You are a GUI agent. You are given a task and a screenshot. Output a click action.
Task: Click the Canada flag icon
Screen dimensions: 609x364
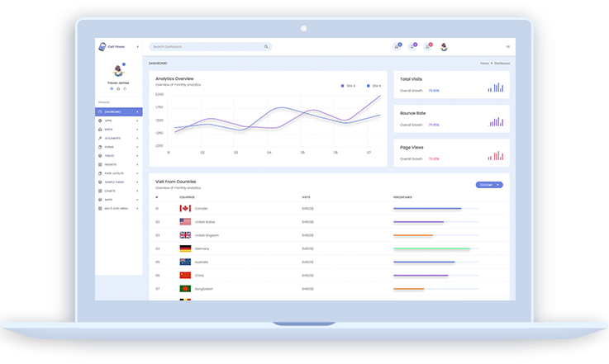tap(185, 209)
